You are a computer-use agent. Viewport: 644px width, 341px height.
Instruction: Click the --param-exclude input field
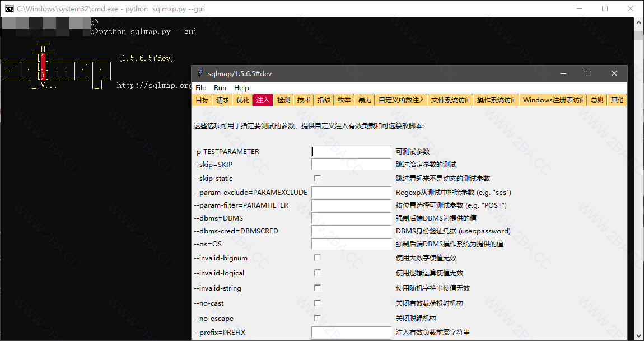pos(352,192)
